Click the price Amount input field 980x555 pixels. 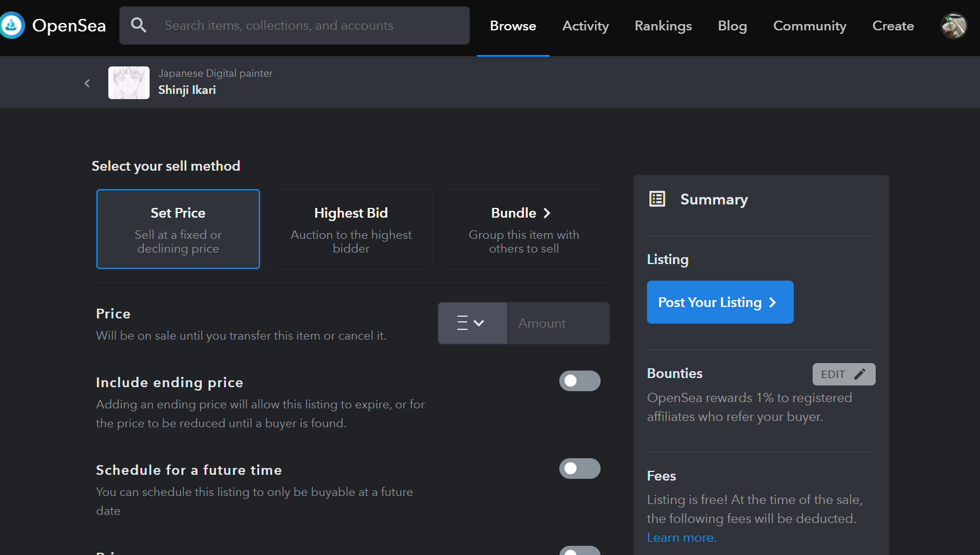tap(558, 323)
